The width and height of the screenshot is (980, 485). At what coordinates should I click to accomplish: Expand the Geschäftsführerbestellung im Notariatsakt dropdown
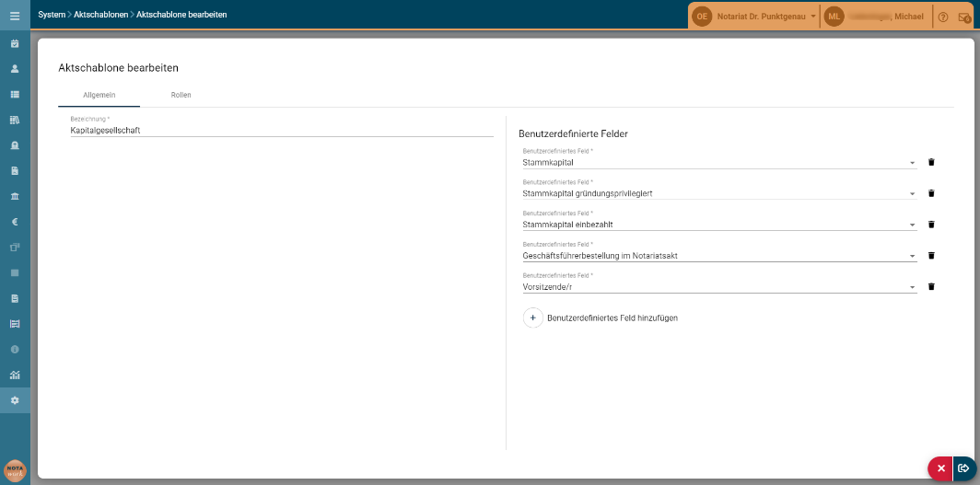913,257
